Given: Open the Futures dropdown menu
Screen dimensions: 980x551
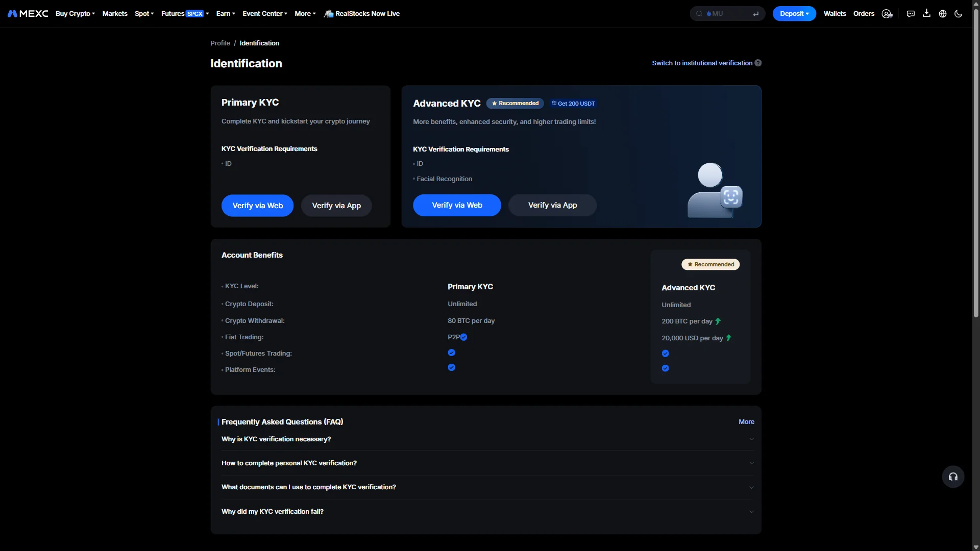Looking at the screenshot, I should [x=185, y=14].
